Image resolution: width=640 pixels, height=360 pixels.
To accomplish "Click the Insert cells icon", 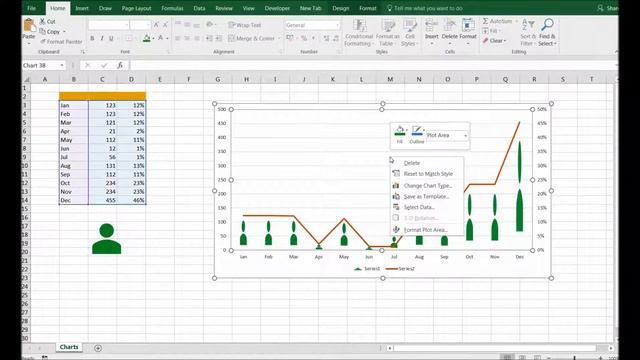I will point(431,25).
